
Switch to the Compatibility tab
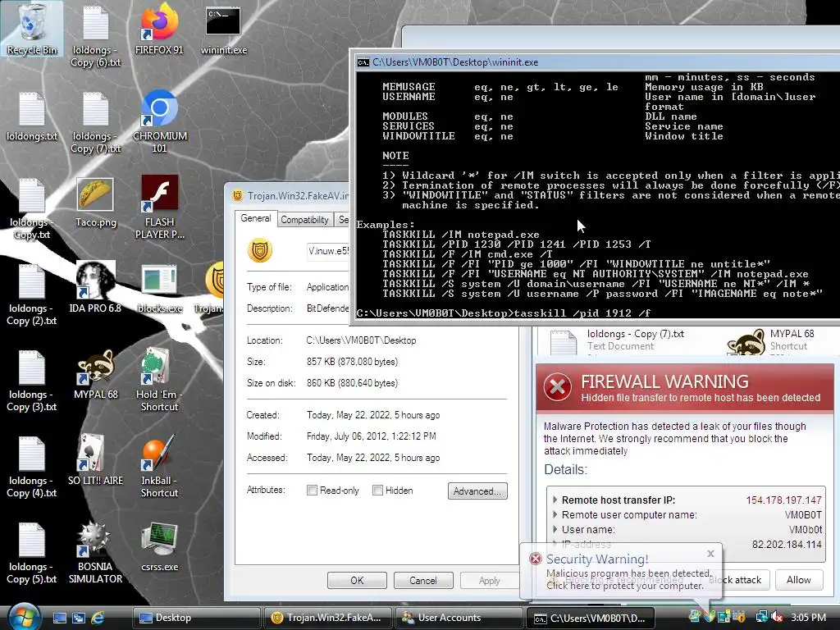click(304, 220)
